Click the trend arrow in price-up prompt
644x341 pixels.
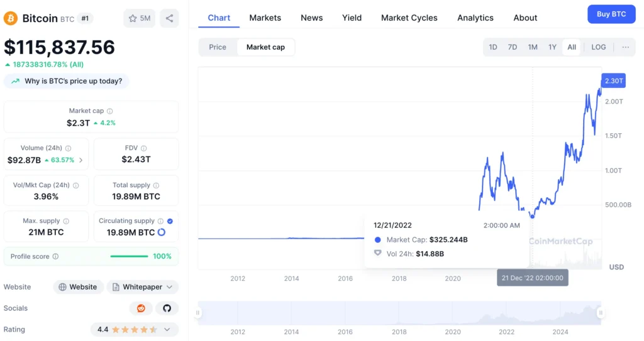(15, 81)
